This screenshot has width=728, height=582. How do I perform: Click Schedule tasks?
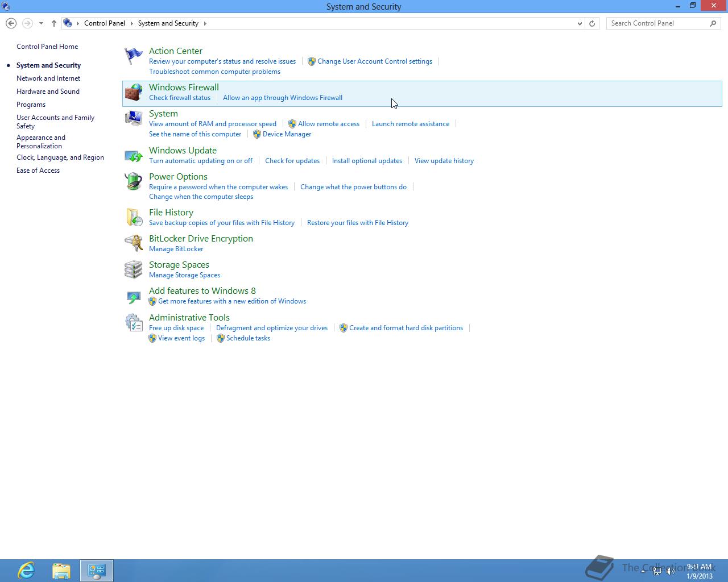click(x=248, y=338)
